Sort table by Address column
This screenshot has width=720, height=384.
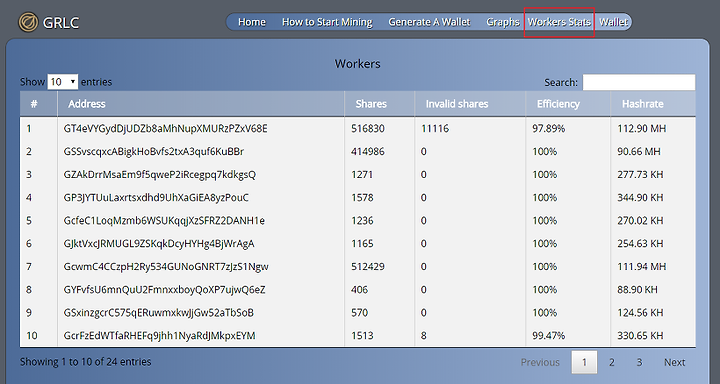[x=201, y=104]
